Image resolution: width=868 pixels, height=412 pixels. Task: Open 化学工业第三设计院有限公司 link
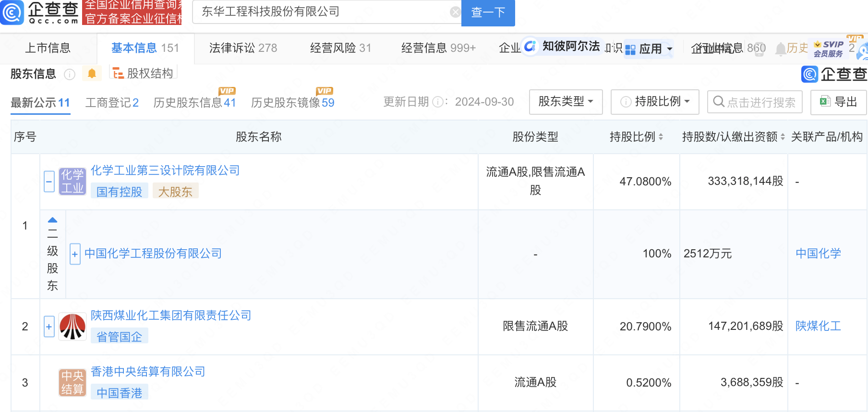[x=165, y=170]
